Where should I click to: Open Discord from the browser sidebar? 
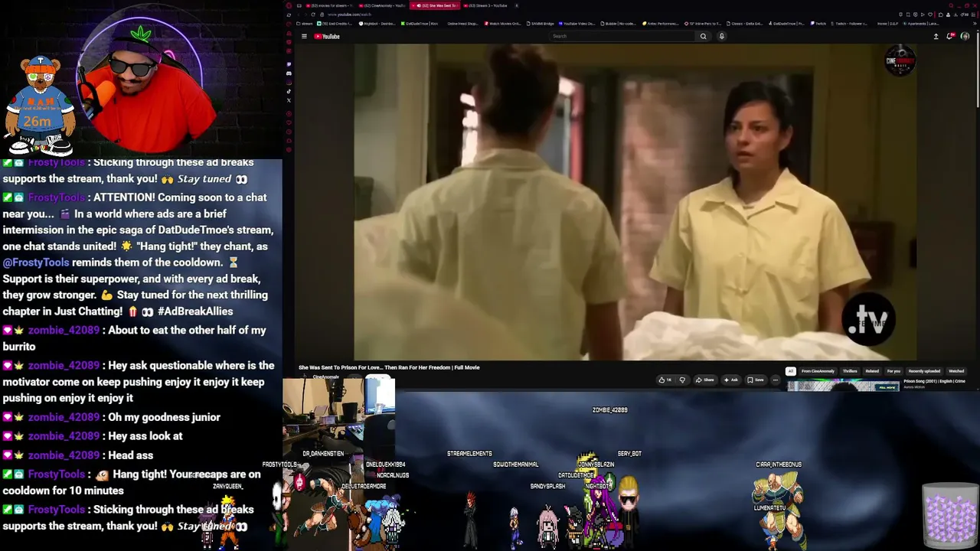pyautogui.click(x=289, y=73)
